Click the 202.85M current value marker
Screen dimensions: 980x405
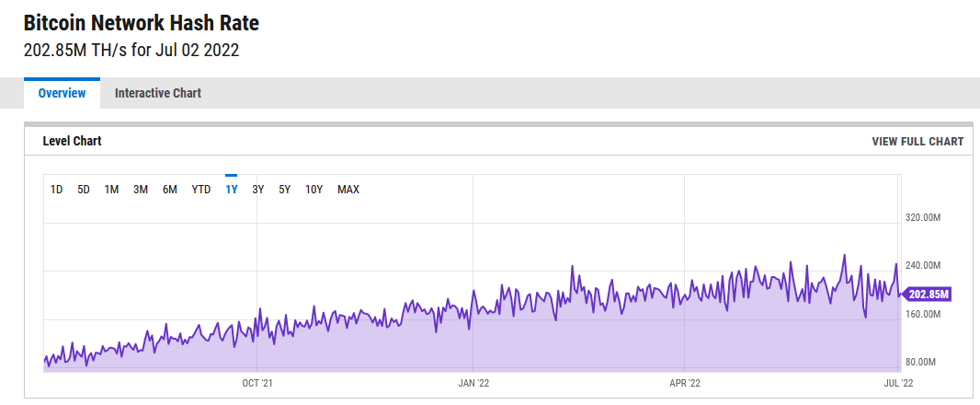point(926,295)
